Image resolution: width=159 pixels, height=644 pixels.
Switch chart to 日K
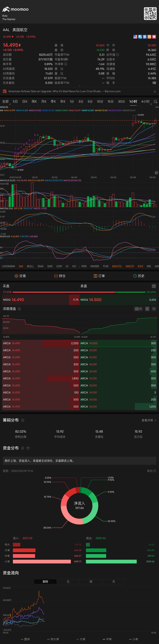pyautogui.click(x=25, y=102)
